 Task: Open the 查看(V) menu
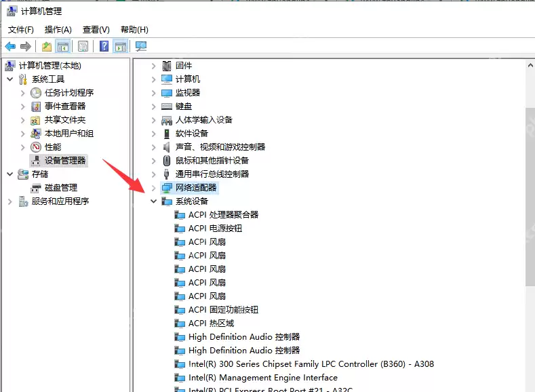[x=96, y=30]
